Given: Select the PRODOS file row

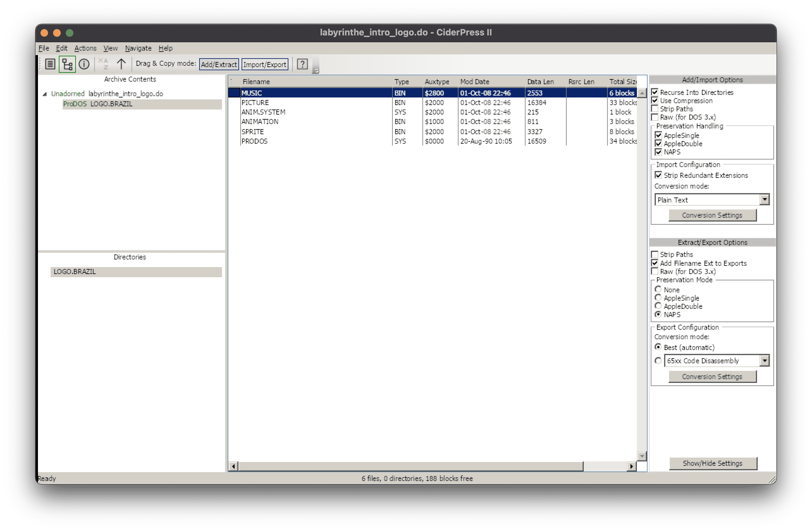Looking at the screenshot, I should coord(432,141).
